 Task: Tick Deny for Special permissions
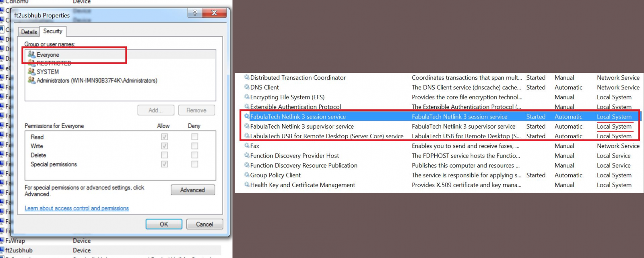pos(195,164)
